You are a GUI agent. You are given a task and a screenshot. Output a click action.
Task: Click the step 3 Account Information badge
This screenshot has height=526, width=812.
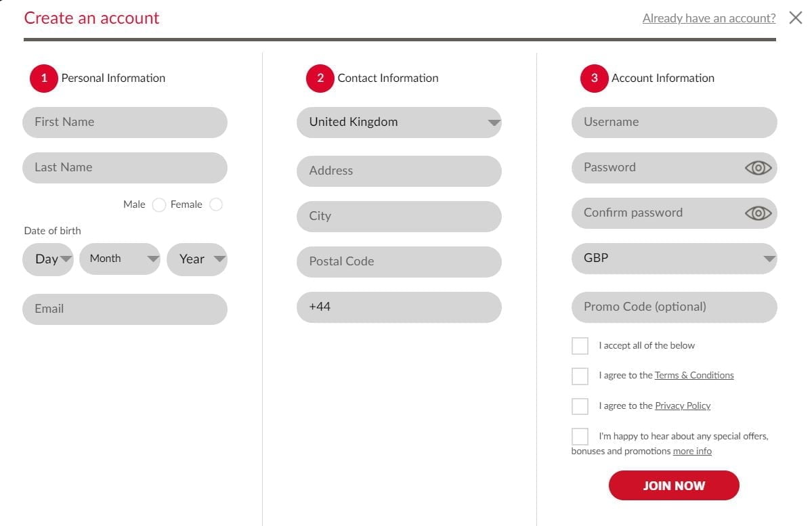pyautogui.click(x=594, y=79)
